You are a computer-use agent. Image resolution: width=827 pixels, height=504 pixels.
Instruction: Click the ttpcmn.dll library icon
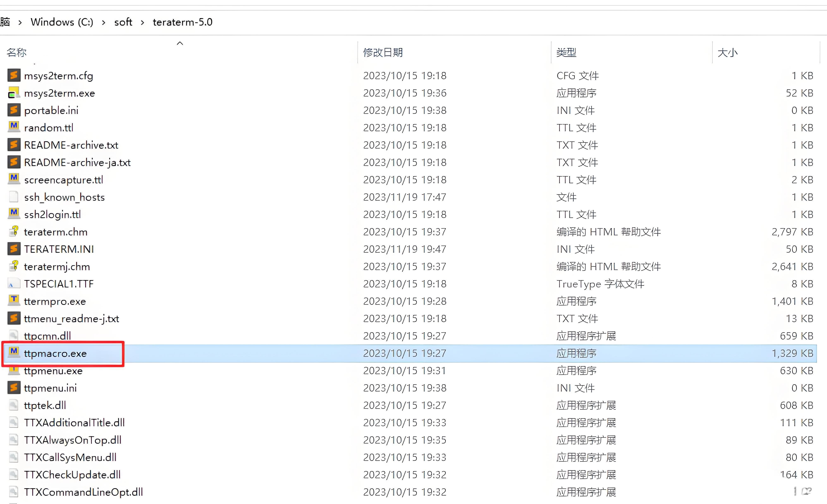[14, 335]
